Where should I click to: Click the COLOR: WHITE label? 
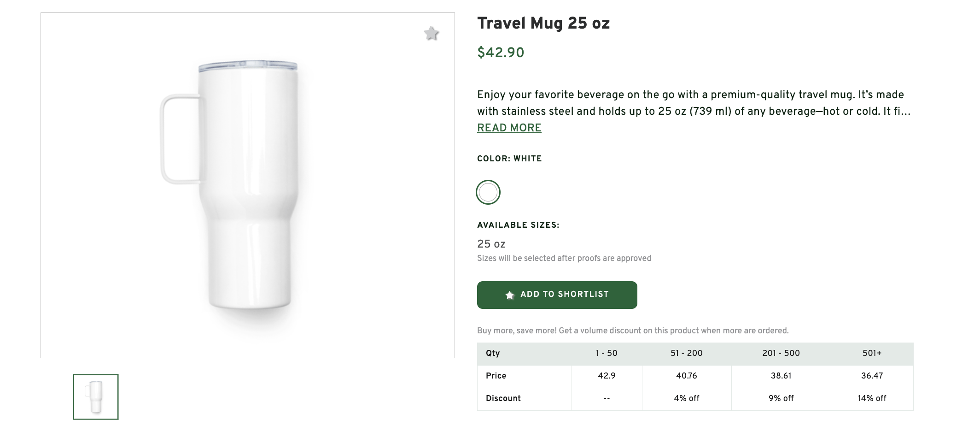[x=509, y=159]
